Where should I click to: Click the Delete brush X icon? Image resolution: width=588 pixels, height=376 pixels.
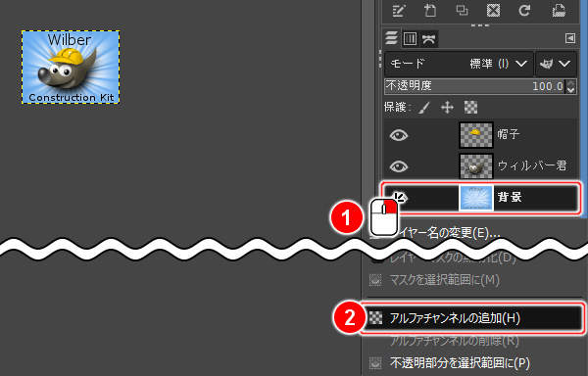pos(493,10)
